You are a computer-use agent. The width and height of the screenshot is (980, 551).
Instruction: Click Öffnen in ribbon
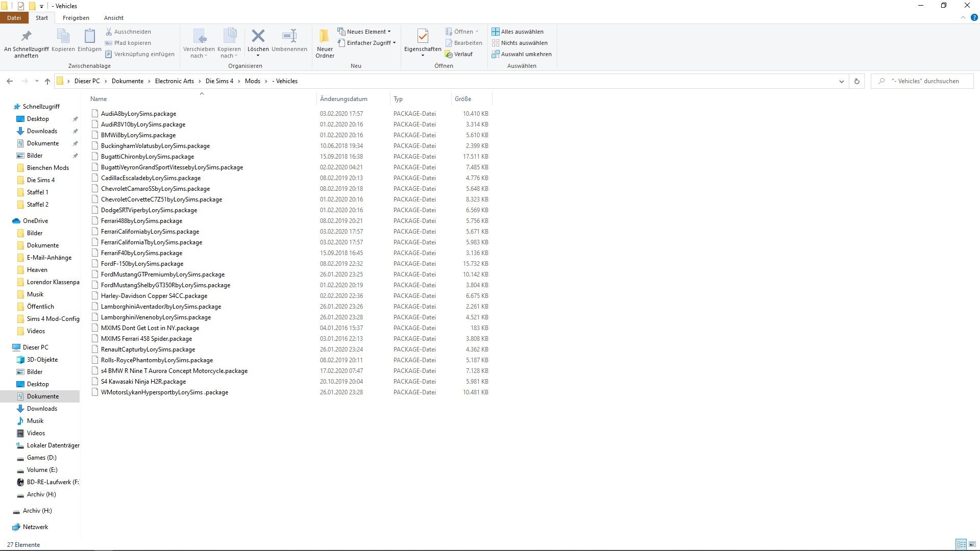(x=462, y=32)
